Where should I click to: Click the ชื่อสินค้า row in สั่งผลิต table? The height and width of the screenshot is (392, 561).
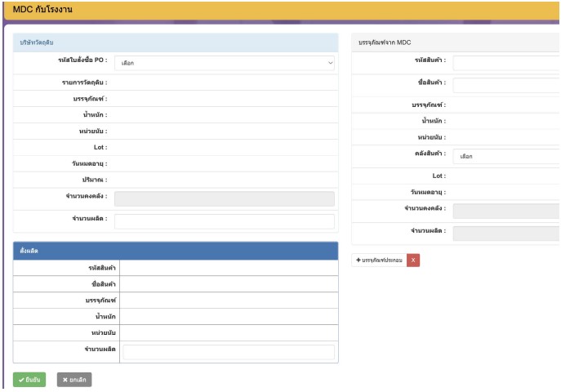pyautogui.click(x=176, y=284)
